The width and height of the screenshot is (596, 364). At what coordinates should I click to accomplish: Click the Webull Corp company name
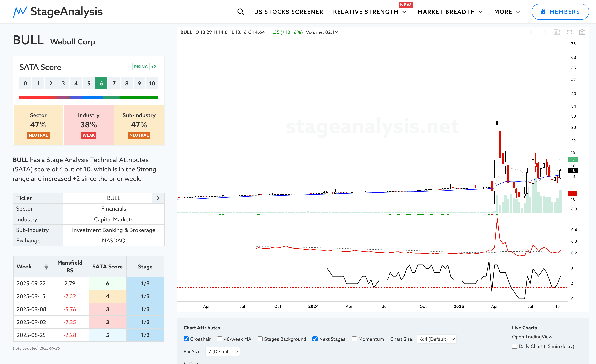(73, 42)
